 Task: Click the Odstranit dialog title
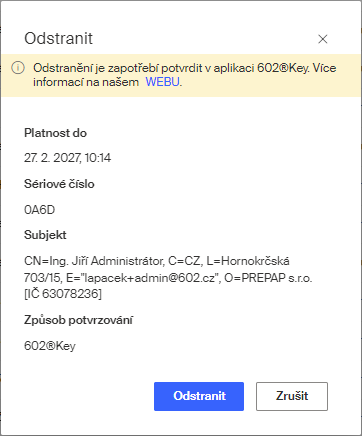pyautogui.click(x=58, y=39)
